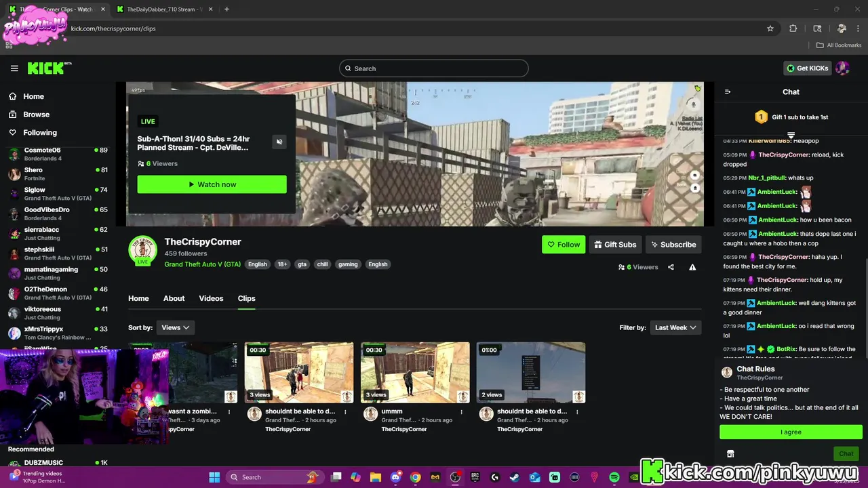Click the Gift Subs button
This screenshot has height=488, width=868.
615,245
